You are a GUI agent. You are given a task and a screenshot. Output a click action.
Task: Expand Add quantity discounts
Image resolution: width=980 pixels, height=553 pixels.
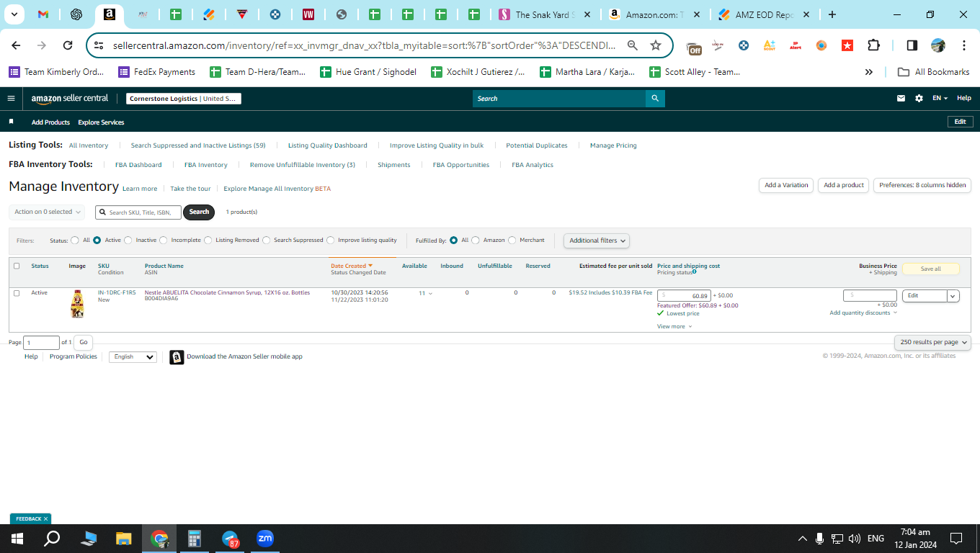coord(863,313)
